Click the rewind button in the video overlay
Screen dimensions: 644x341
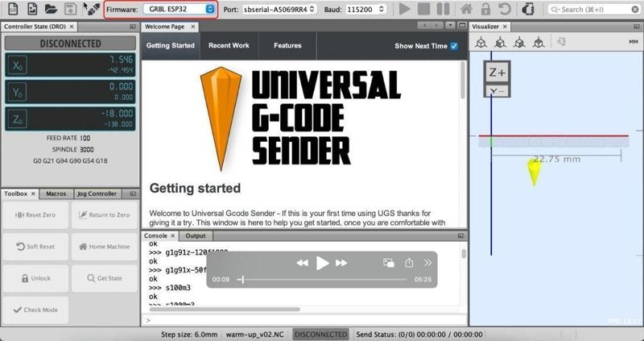click(303, 263)
